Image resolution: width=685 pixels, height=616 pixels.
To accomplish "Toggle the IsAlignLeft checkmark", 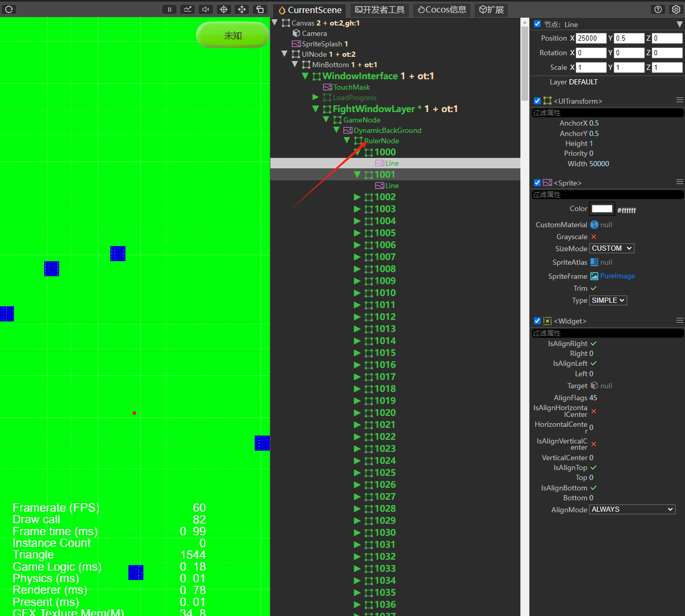I will coord(594,363).
